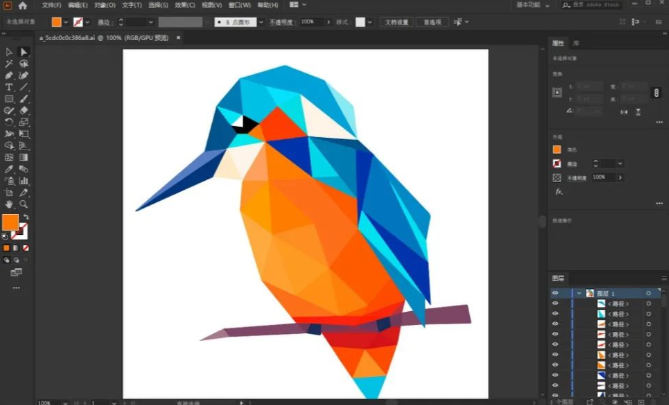Pick the Type tool

9,87
